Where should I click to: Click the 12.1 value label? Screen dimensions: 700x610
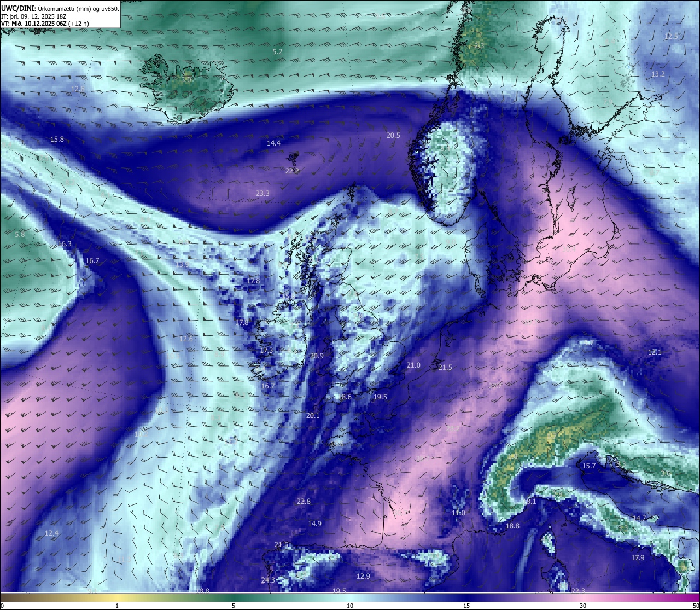655,352
